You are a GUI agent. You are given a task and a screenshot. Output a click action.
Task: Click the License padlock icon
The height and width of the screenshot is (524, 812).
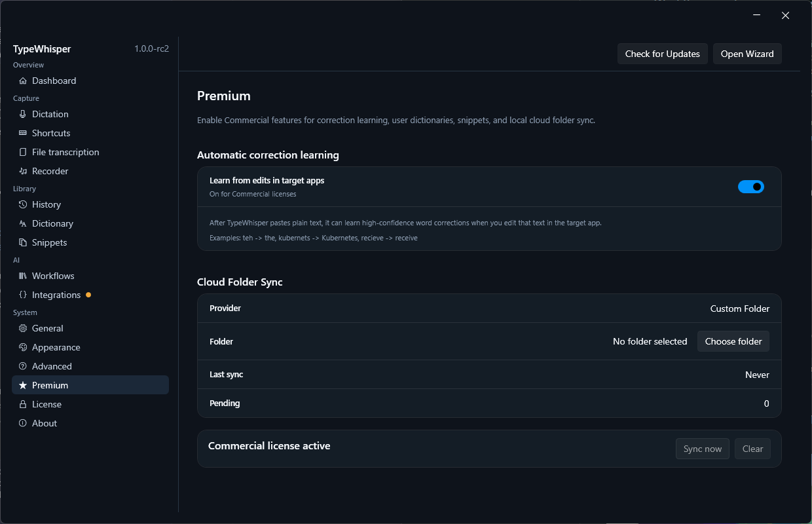[x=23, y=404]
